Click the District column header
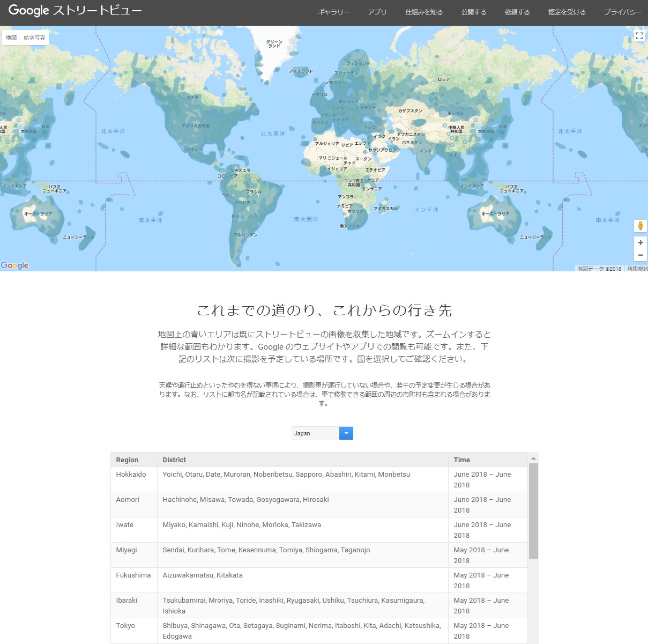This screenshot has width=648, height=644. [303, 460]
